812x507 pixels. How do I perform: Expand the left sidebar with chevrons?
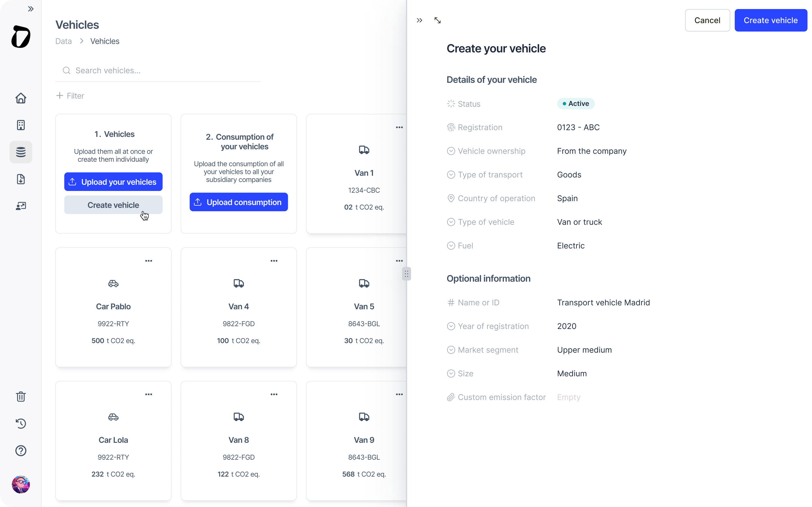[x=31, y=9]
